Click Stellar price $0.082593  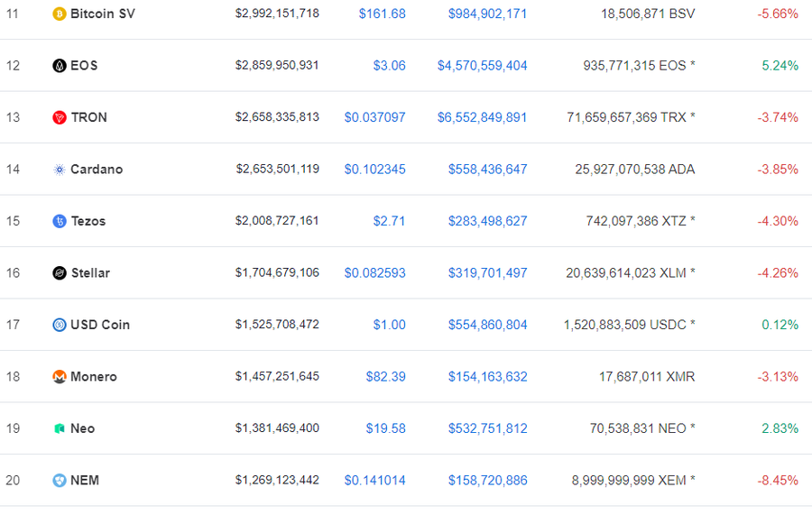[x=375, y=272]
